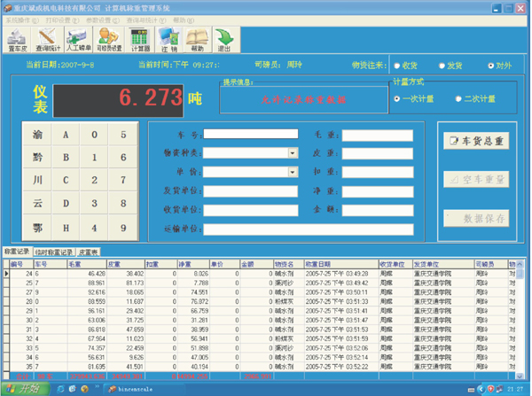Viewport: 532px width, 396px height.
Task: Select the 收货 radio button
Action: pos(396,66)
